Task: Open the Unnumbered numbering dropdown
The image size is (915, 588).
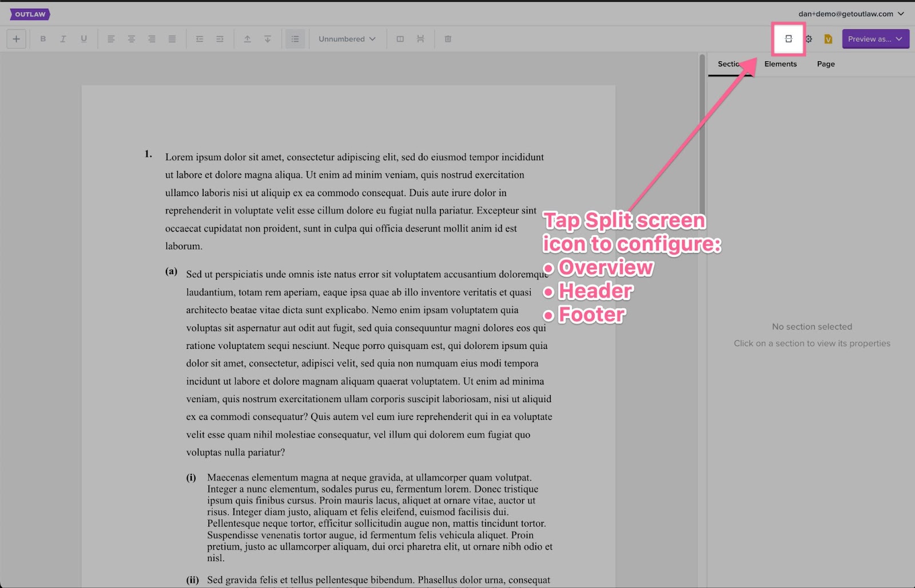Action: [x=347, y=39]
